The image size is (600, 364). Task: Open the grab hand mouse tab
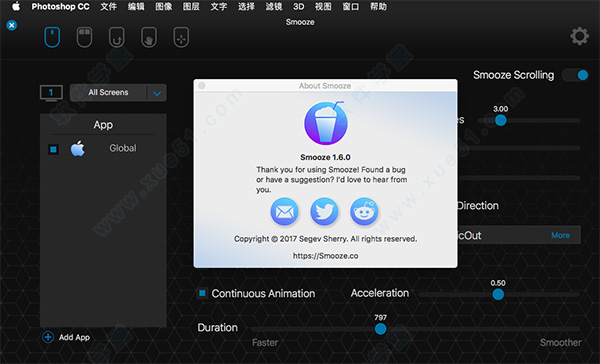pyautogui.click(x=149, y=37)
